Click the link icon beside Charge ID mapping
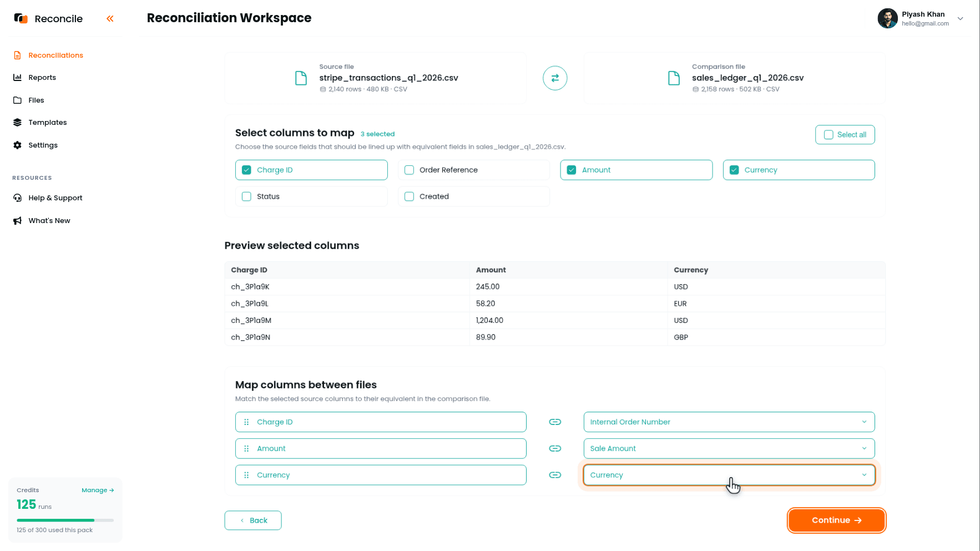 (555, 422)
